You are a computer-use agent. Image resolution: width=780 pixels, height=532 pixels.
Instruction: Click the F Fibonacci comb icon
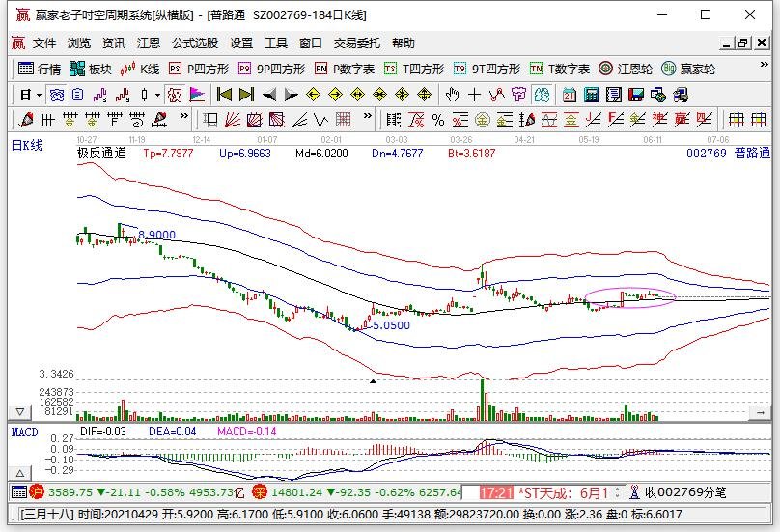115,120
